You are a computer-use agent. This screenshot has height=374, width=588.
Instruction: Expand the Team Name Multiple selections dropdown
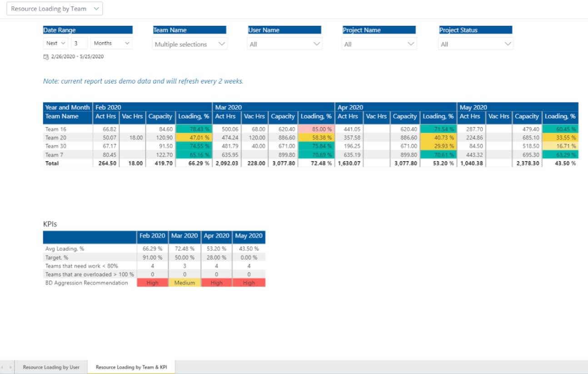coord(189,44)
